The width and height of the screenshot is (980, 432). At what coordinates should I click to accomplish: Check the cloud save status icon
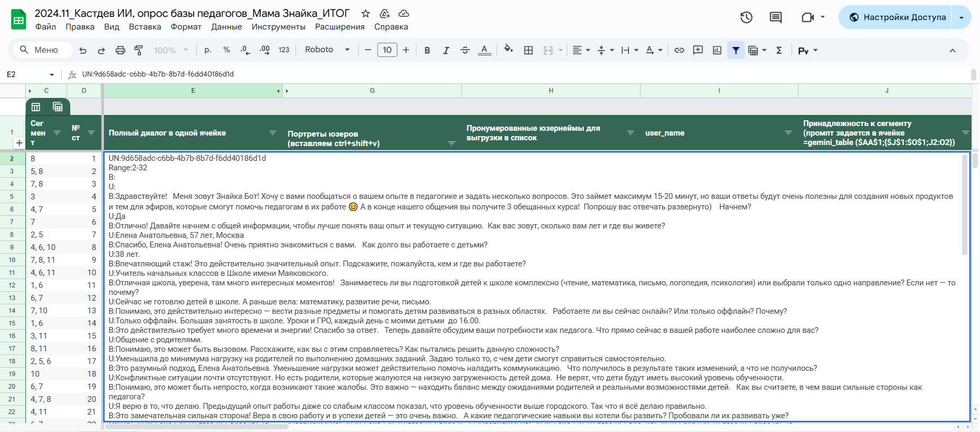pyautogui.click(x=404, y=14)
